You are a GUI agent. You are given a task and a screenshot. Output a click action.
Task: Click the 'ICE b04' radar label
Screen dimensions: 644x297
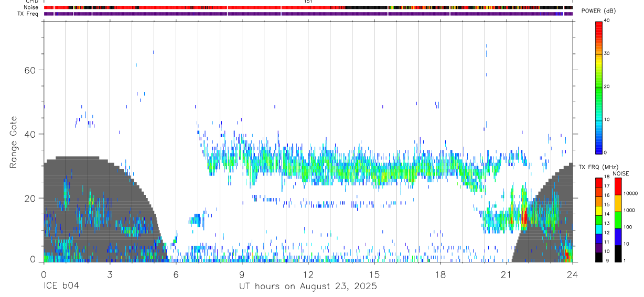click(x=62, y=286)
